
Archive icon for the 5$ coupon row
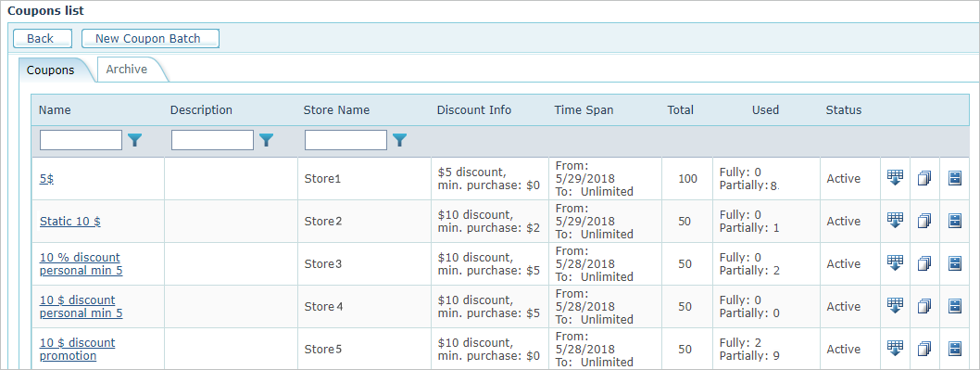click(954, 178)
